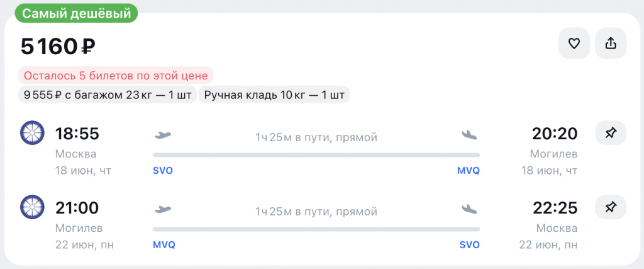The height and width of the screenshot is (269, 644).
Task: Click the 'Ручная кладь 10 кг' chip
Action: click(274, 96)
